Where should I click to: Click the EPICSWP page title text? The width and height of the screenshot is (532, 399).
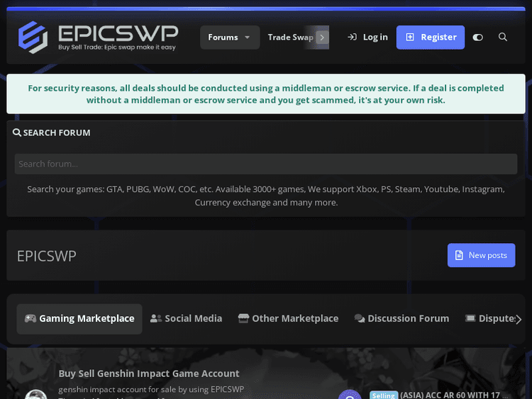(x=47, y=257)
